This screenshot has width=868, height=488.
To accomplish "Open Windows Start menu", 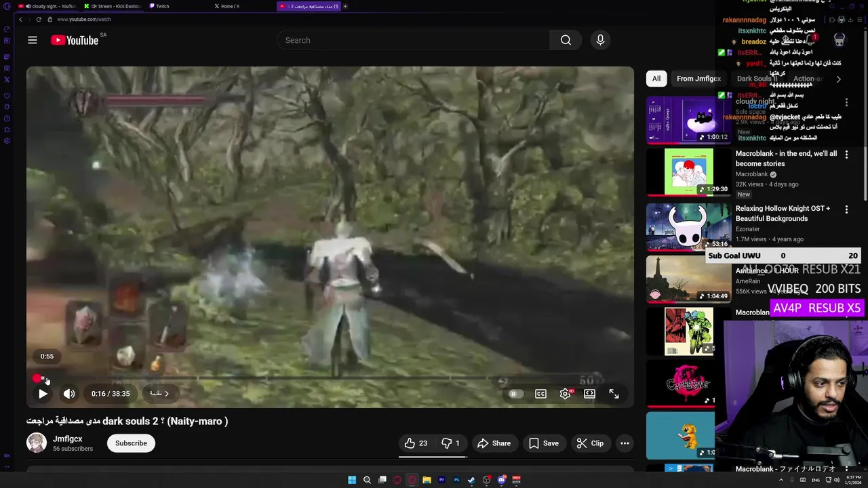I will [x=352, y=480].
